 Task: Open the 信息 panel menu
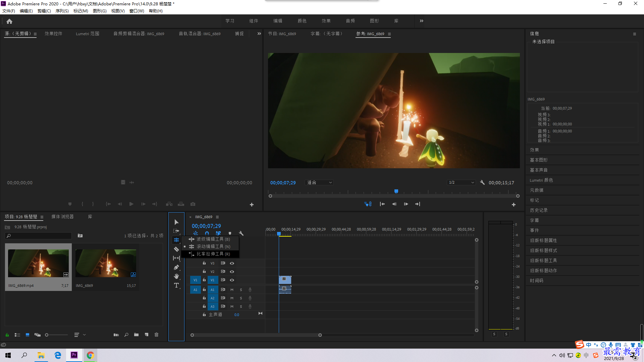pos(635,34)
